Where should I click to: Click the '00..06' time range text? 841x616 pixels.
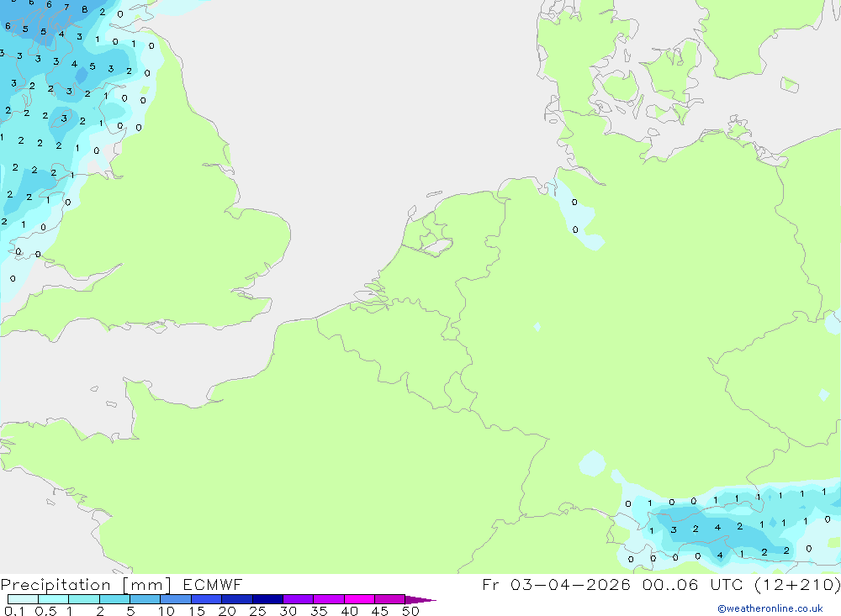670,584
